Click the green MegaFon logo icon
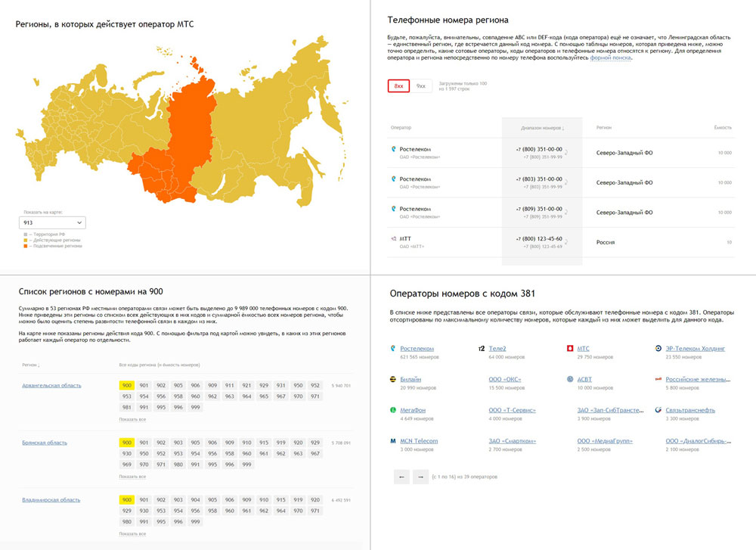 click(393, 410)
